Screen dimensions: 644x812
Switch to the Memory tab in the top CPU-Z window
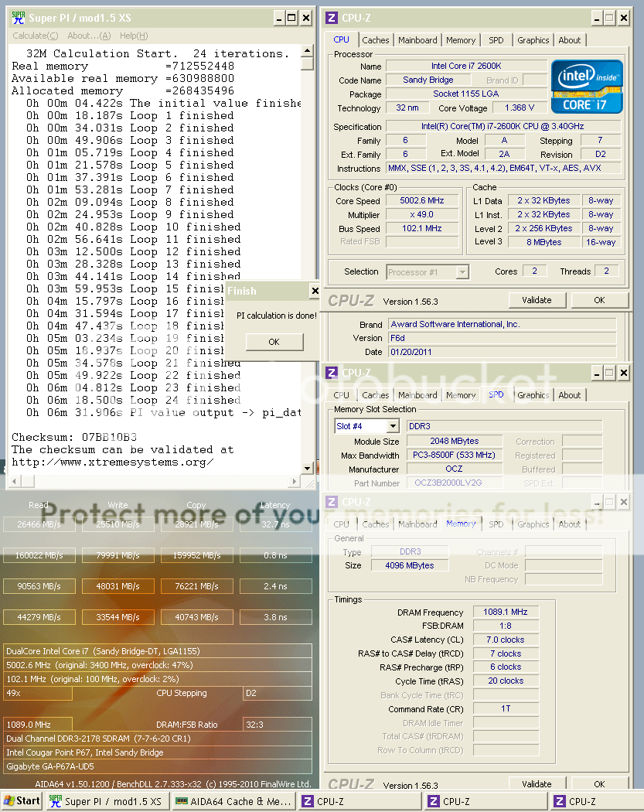(461, 40)
